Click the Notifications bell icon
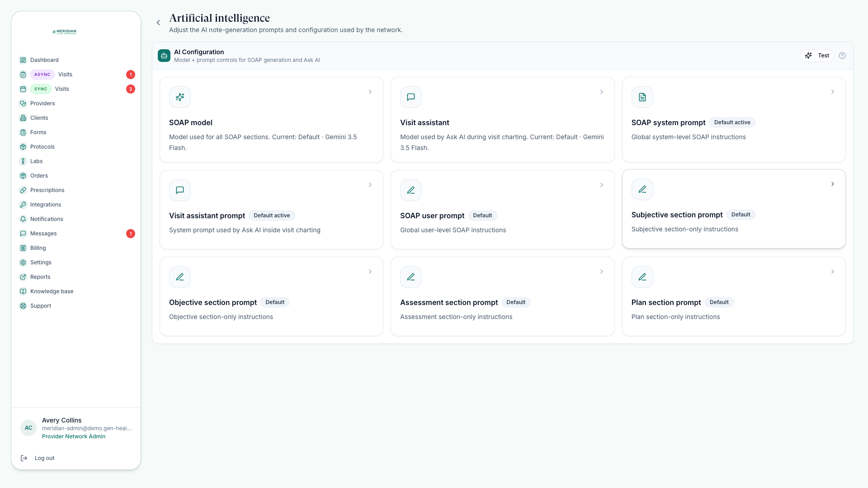868x488 pixels. tap(23, 219)
